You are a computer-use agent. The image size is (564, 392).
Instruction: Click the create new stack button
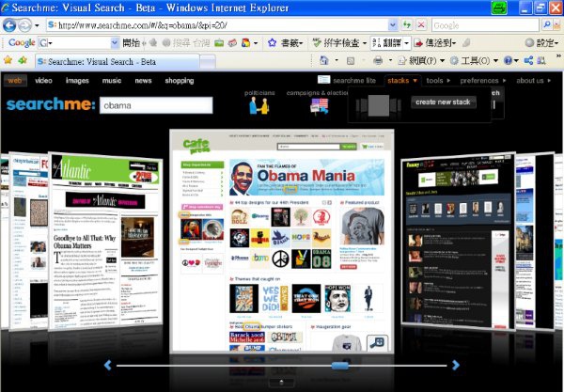click(443, 102)
